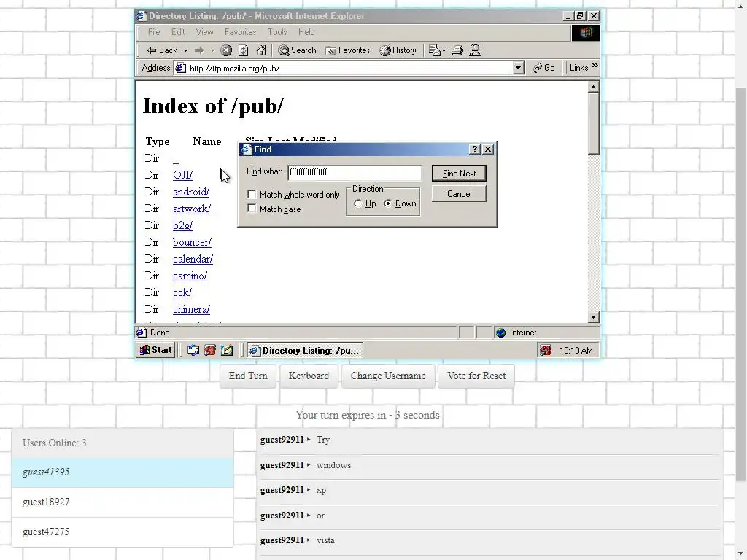Viewport: 747px width, 560px height.
Task: Launch the notepad quick launch icon
Action: click(x=227, y=351)
